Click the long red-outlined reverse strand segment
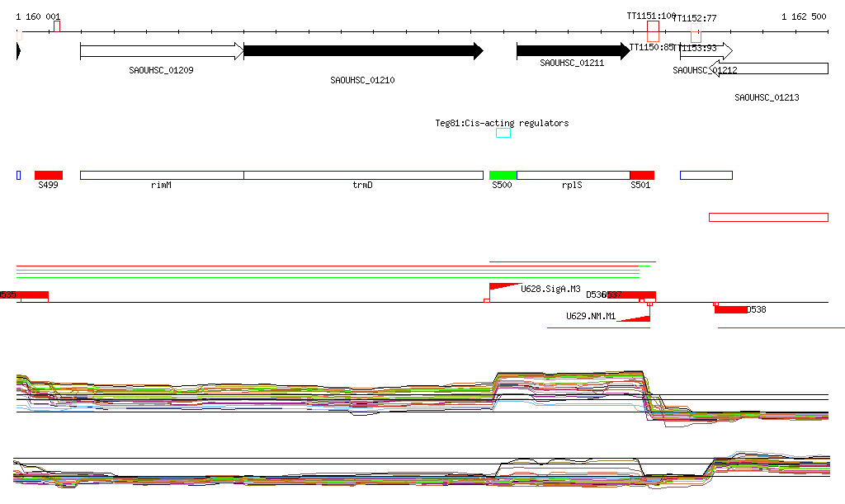The width and height of the screenshot is (845, 504). point(768,217)
